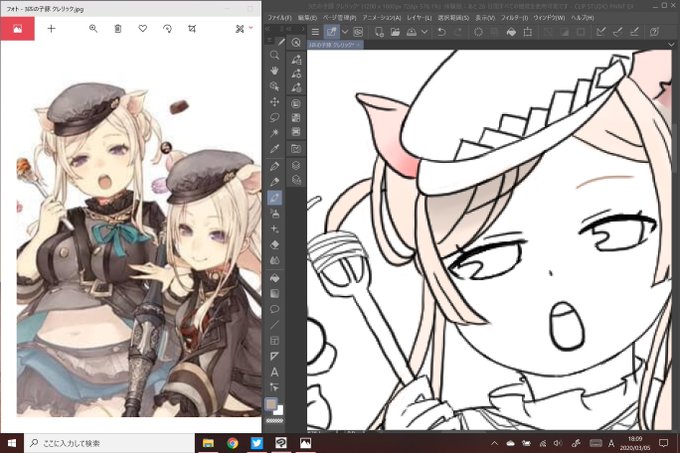Expand the dropdown next to highlighted command bar icon
Viewport: 680px width, 453px height.
pyautogui.click(x=345, y=32)
